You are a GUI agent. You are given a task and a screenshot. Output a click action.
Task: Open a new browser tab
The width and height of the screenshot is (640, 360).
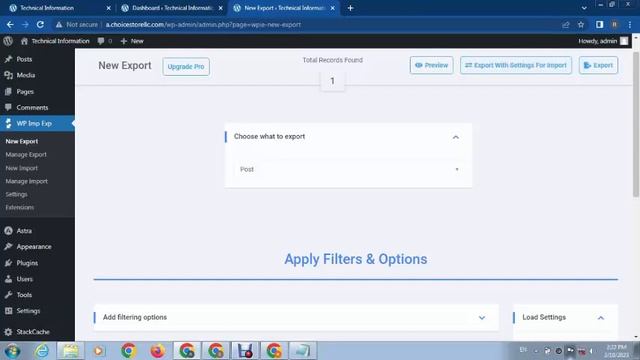point(350,8)
